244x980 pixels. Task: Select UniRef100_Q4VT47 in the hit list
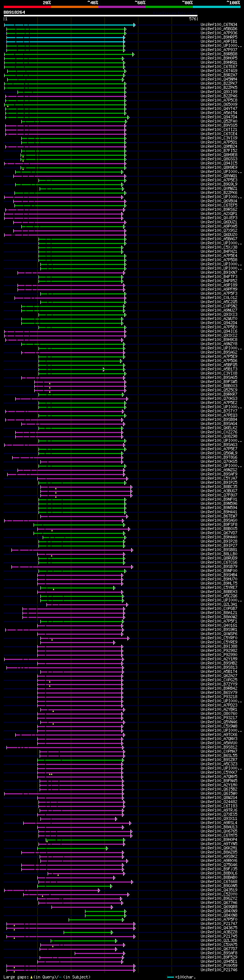click(x=219, y=109)
